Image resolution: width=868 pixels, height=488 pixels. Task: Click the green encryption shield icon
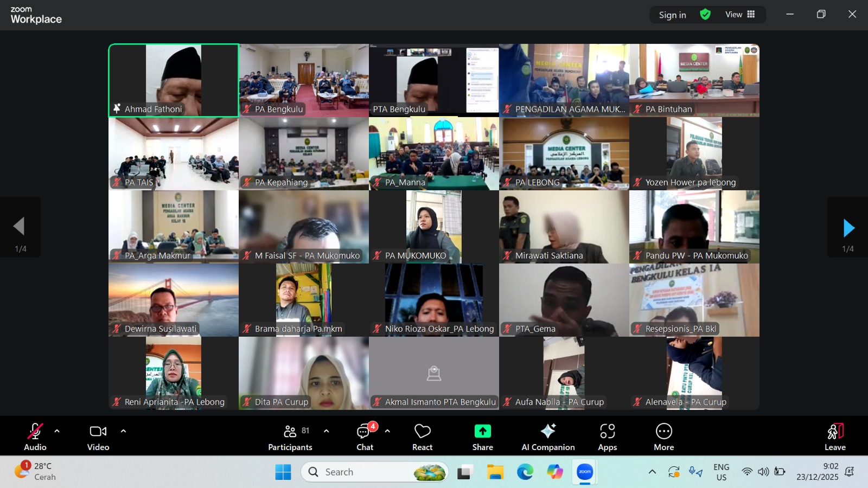(705, 15)
